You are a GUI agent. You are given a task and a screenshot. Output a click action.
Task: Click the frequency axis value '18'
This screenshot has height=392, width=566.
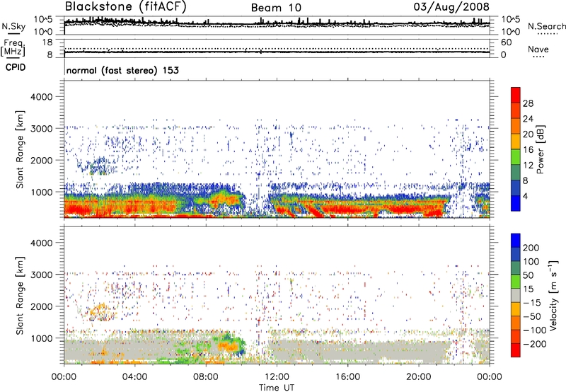[47, 42]
